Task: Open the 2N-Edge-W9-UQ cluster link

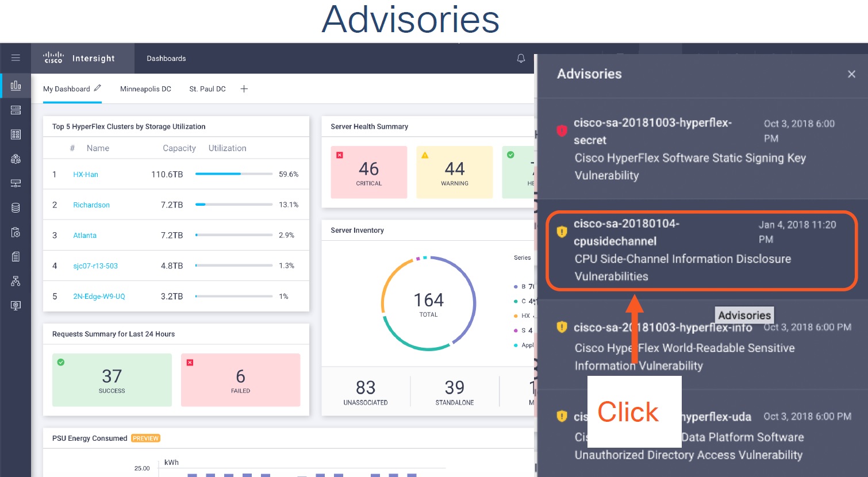Action: pyautogui.click(x=99, y=296)
